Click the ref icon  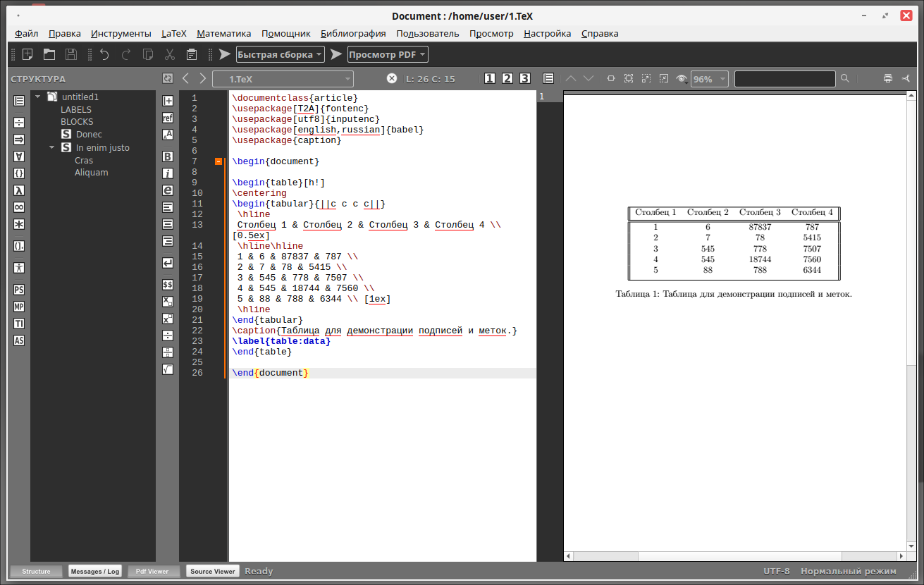click(168, 118)
